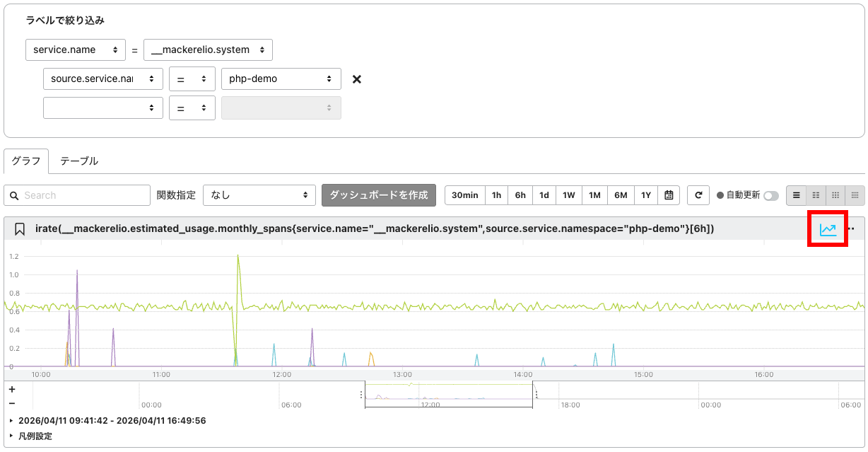Select the グラフ tab
868x452 pixels.
pyautogui.click(x=26, y=161)
